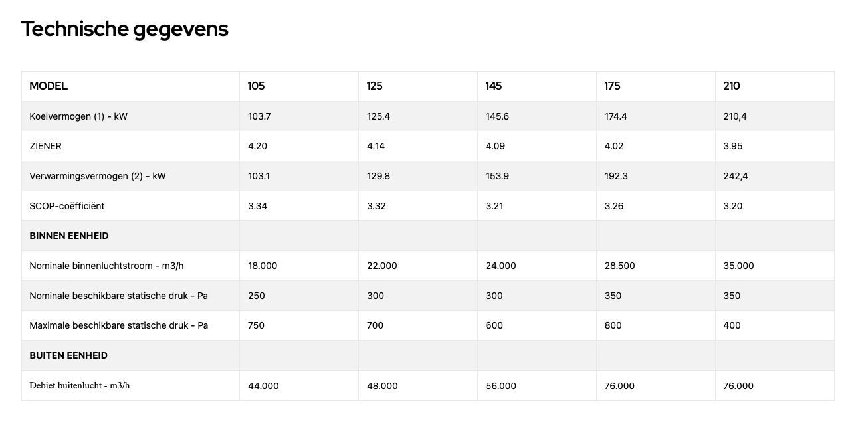868x431 pixels.
Task: Select the BUITEN EENHEID section header
Action: 68,355
